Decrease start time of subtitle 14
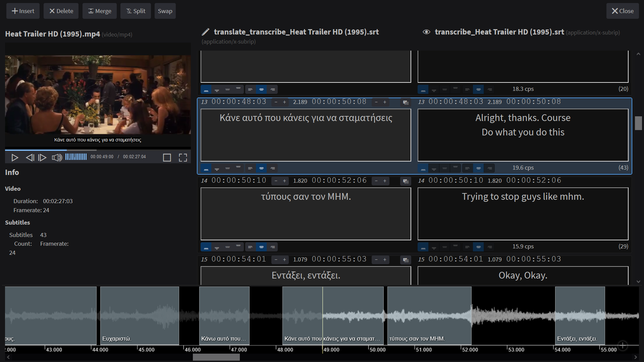The width and height of the screenshot is (644, 362). click(276, 181)
